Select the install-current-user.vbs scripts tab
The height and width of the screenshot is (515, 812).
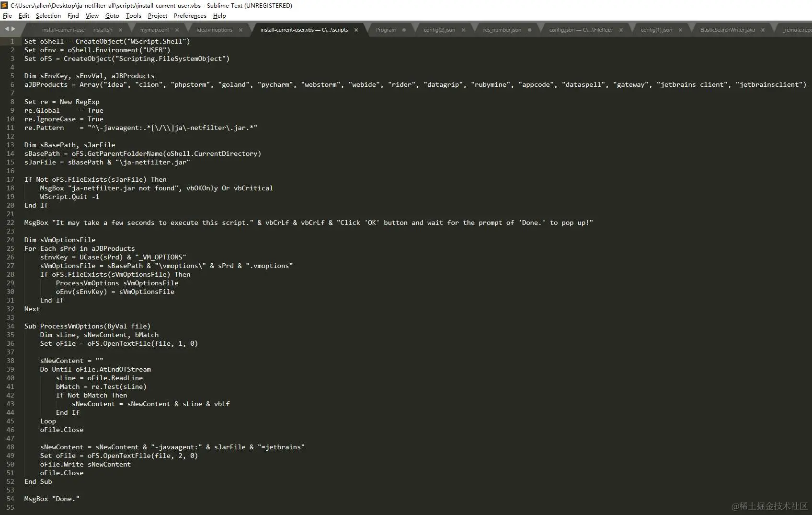[x=304, y=30]
